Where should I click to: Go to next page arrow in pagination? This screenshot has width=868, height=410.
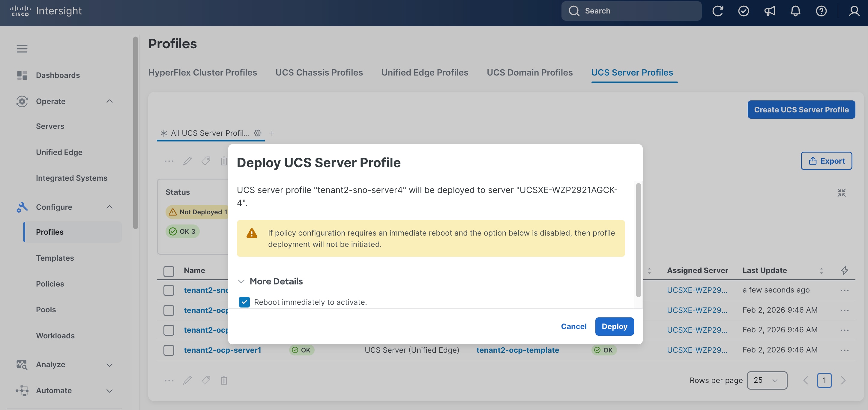coord(843,380)
